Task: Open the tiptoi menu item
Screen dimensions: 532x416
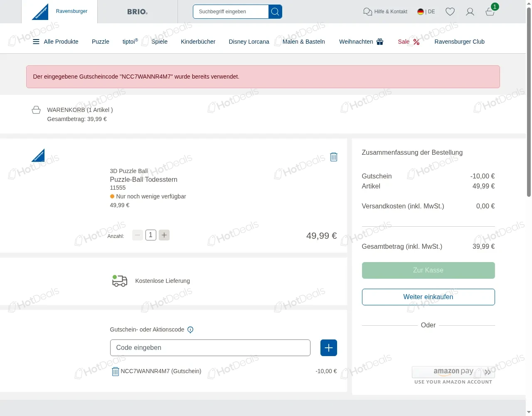Action: (x=130, y=42)
